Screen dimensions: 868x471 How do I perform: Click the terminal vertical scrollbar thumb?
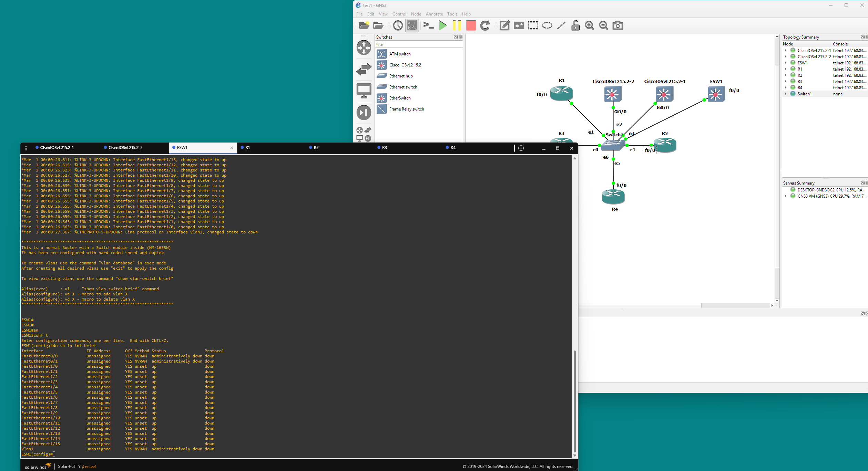pyautogui.click(x=574, y=401)
